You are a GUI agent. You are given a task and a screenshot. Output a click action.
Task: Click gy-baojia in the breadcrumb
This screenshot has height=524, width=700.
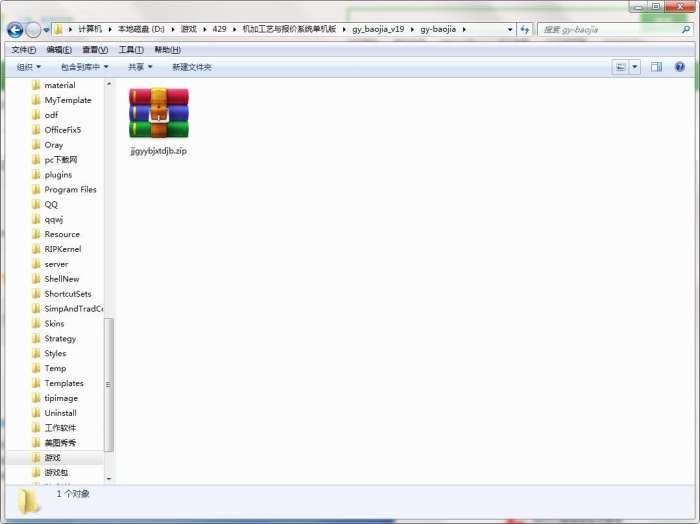pos(438,29)
